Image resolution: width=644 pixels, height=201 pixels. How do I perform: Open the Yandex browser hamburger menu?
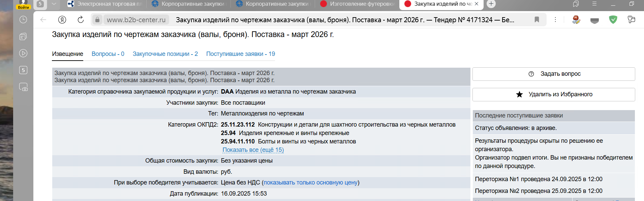coord(594,4)
